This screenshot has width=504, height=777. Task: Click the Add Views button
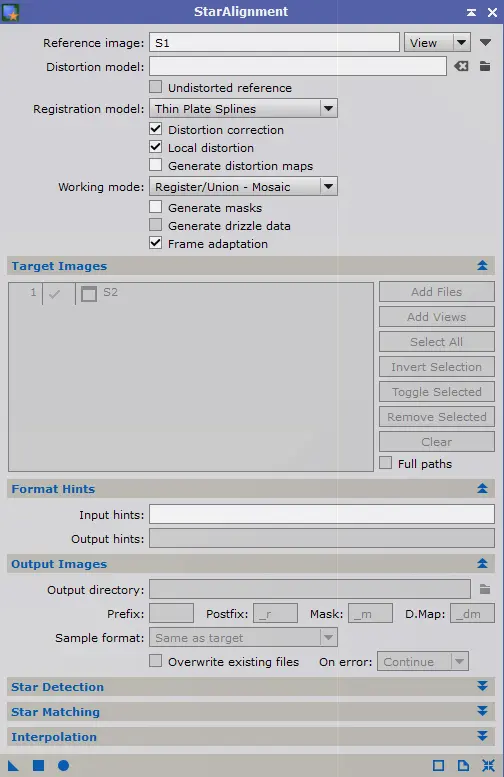[x=437, y=317]
